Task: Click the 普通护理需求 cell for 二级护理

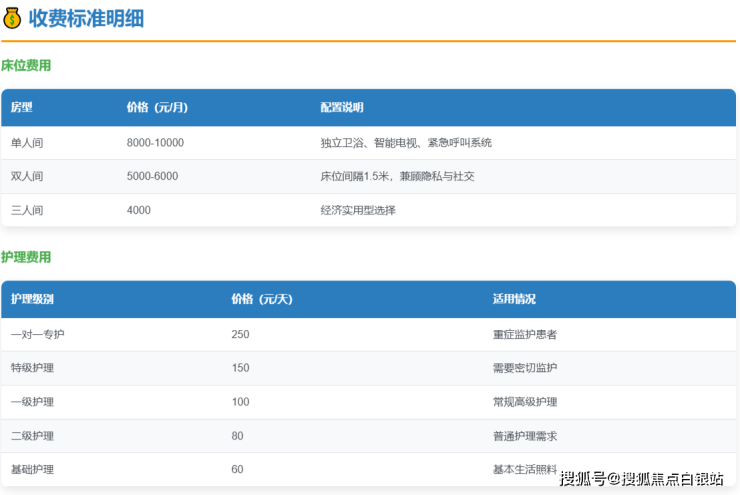Action: click(524, 436)
